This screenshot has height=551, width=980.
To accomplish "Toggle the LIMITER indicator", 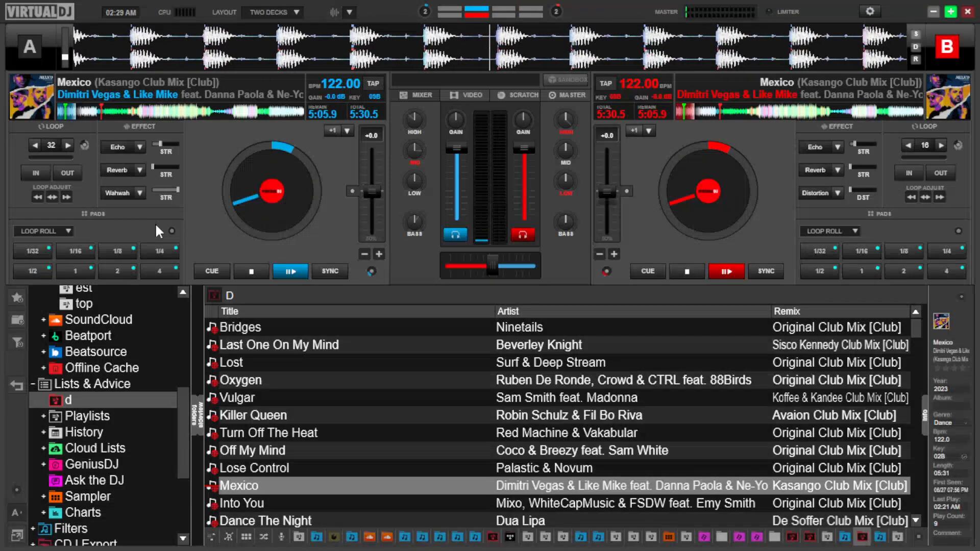I will click(769, 12).
